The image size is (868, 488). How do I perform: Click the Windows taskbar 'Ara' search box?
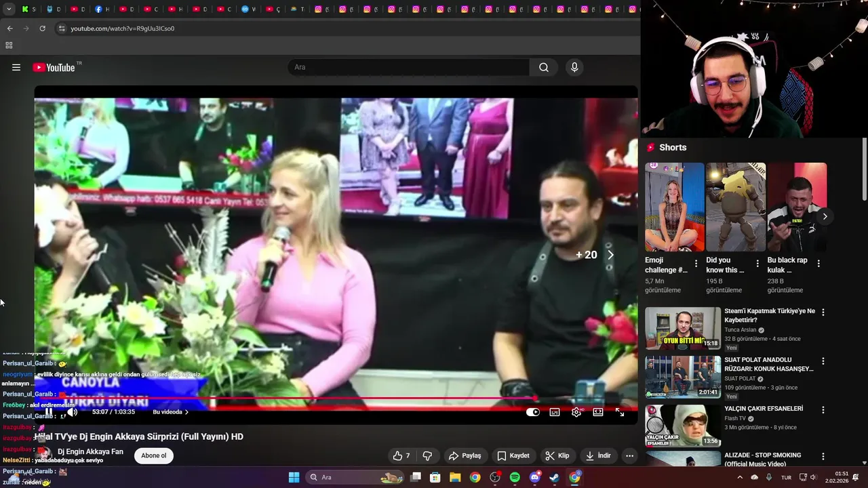pos(355,477)
